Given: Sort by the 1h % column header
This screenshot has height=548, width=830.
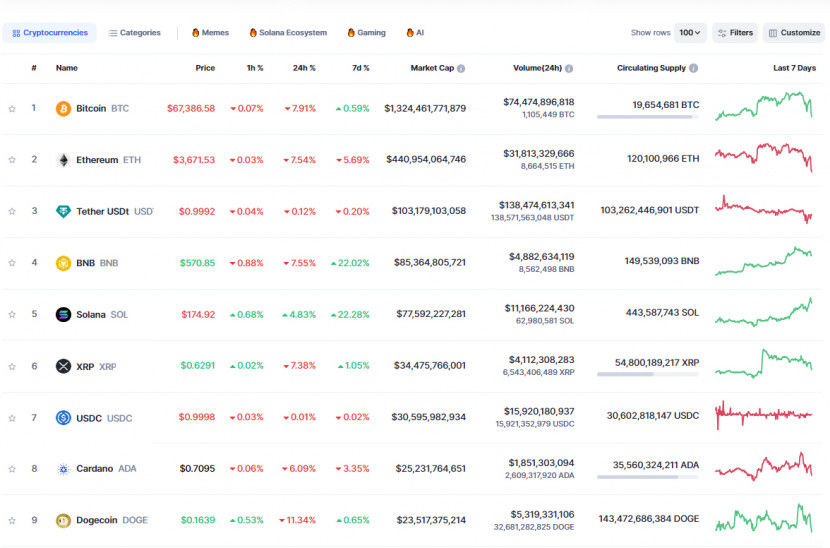Looking at the screenshot, I should point(255,68).
